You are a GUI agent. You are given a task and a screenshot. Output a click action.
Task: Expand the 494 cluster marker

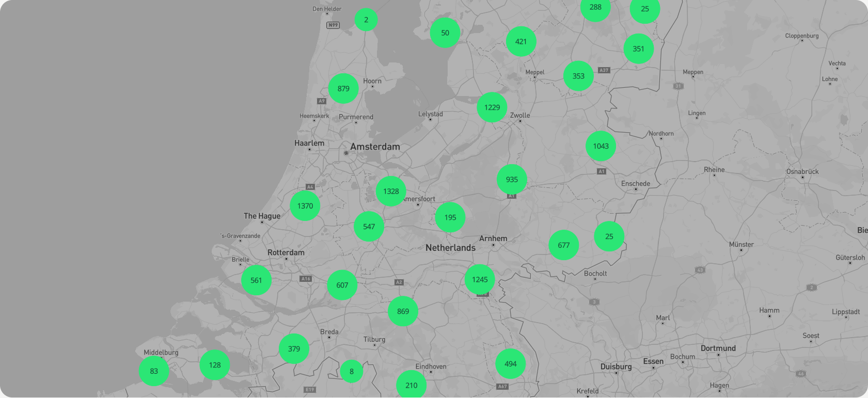click(511, 364)
